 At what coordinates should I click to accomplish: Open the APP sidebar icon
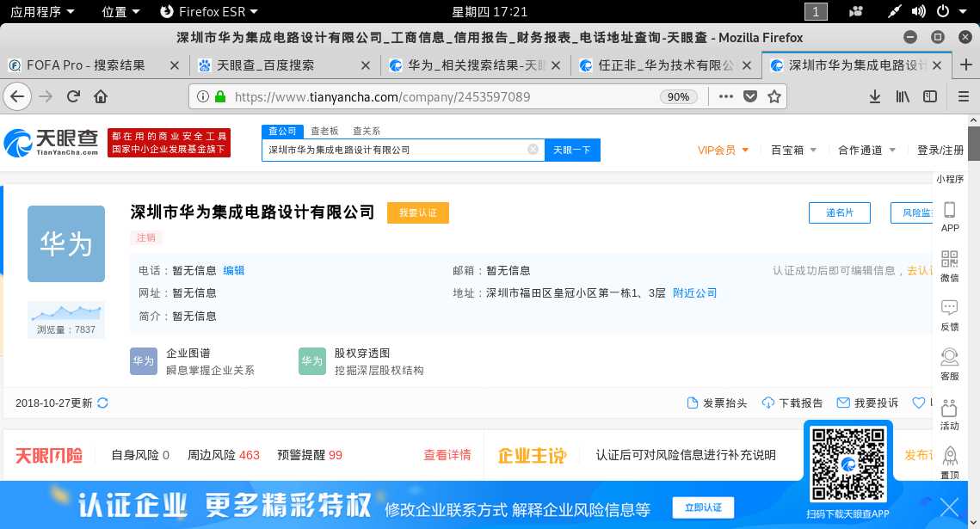coord(949,217)
